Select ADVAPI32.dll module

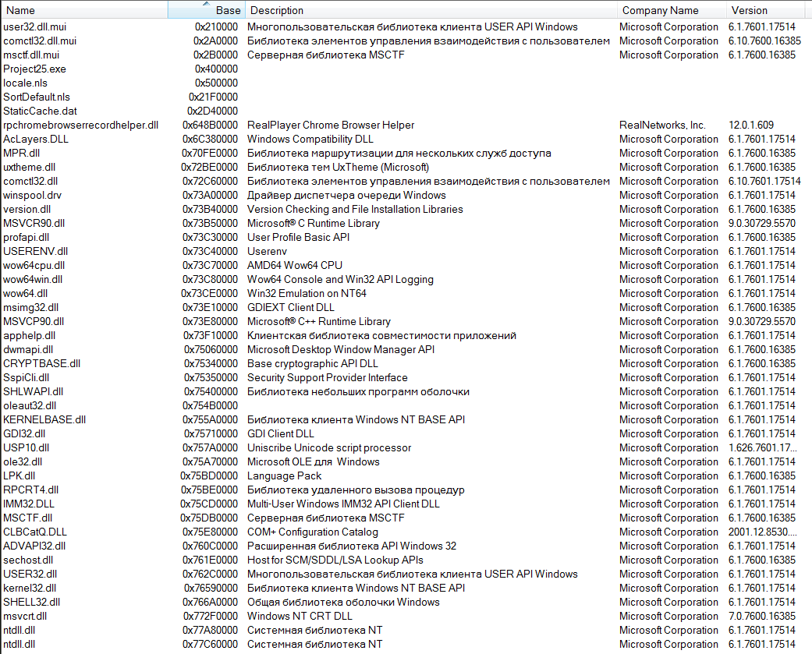coord(406,546)
